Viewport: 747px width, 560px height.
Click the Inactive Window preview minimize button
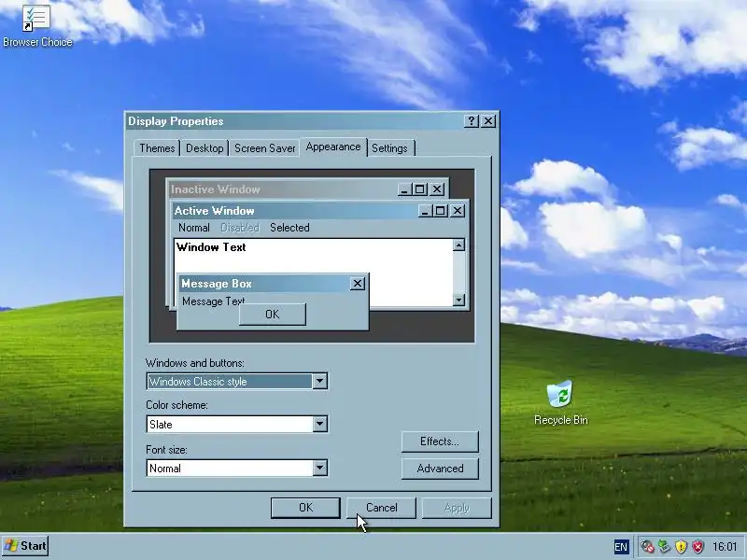coord(404,189)
